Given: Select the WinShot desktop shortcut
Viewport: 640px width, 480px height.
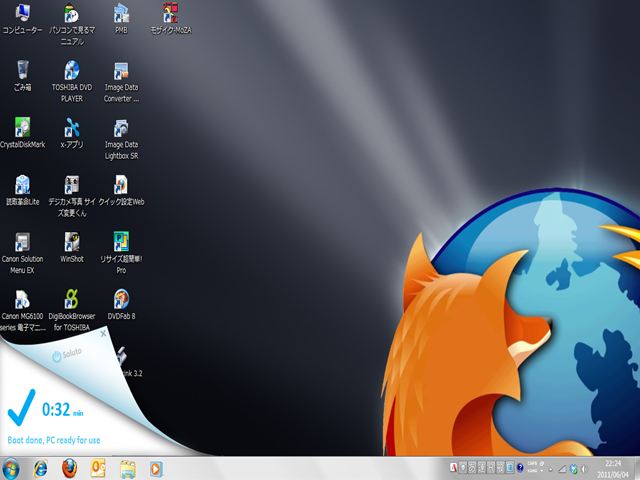Looking at the screenshot, I should click(x=72, y=247).
